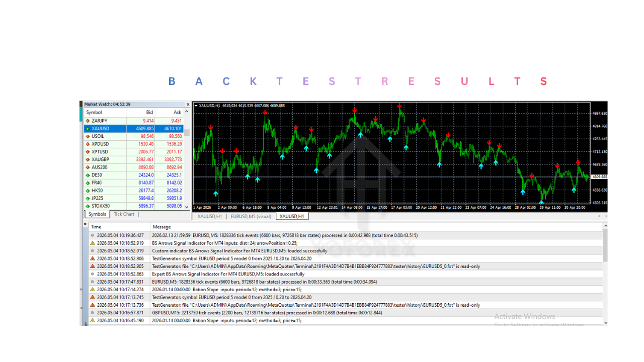
Task: Open the EURUSD,M5 (visual) chart tab
Action: tap(251, 217)
